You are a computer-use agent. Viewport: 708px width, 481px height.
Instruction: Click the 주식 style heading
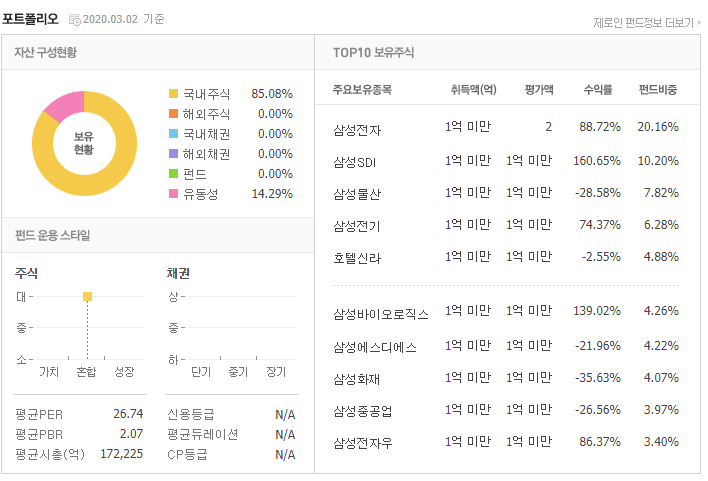(26, 273)
